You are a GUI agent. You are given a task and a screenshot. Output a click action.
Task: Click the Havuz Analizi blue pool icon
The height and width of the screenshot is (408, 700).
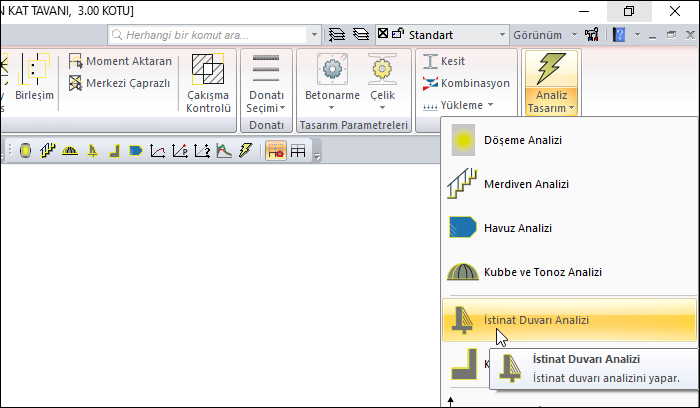(462, 227)
